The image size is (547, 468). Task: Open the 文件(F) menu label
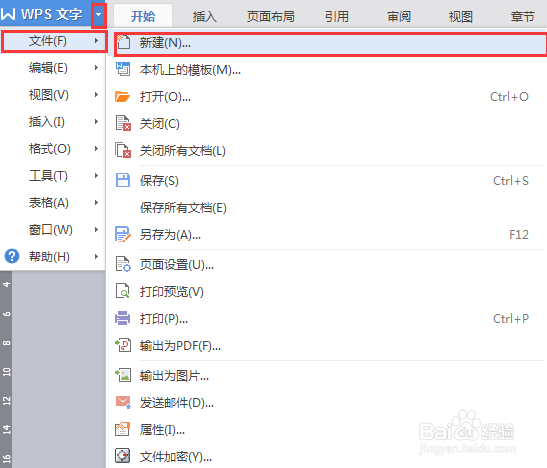(x=47, y=41)
